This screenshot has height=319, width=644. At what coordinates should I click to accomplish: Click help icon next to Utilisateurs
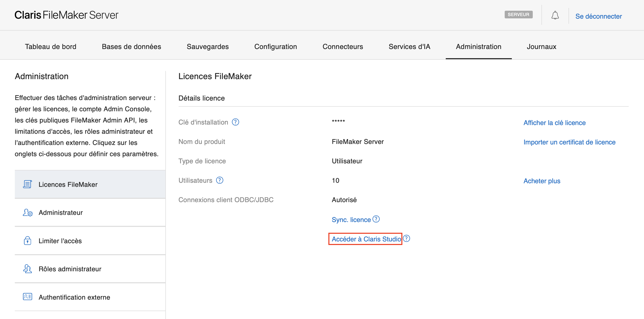pyautogui.click(x=219, y=180)
